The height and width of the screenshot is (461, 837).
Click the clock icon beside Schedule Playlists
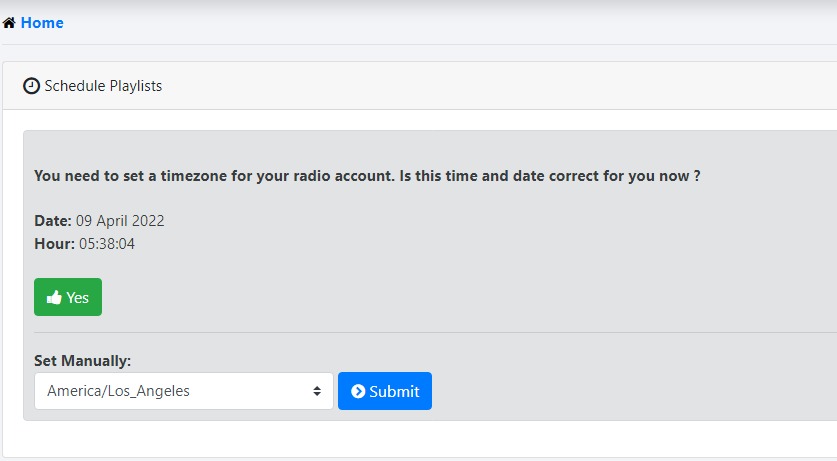[31, 86]
